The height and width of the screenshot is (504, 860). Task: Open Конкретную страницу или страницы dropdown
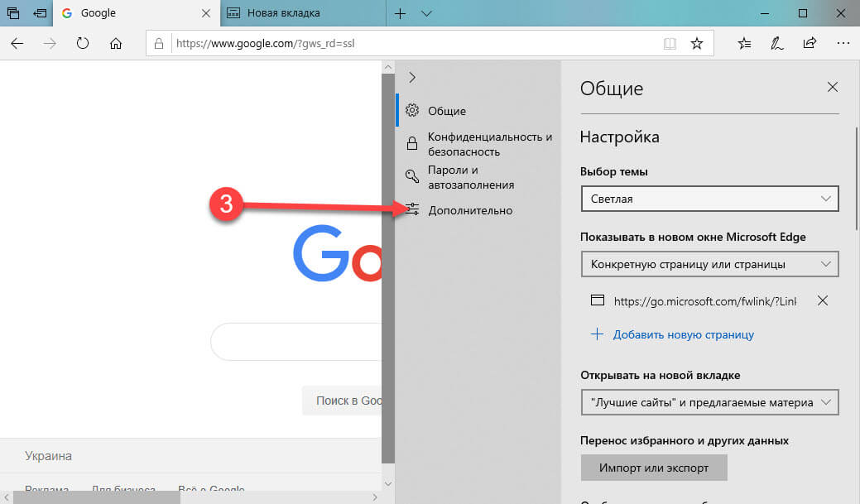click(709, 264)
